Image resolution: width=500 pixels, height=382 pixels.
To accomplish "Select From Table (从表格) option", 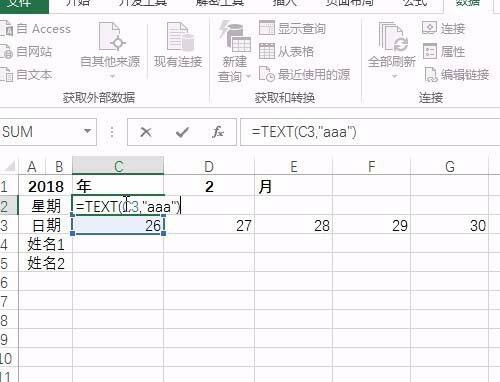I will pyautogui.click(x=286, y=51).
